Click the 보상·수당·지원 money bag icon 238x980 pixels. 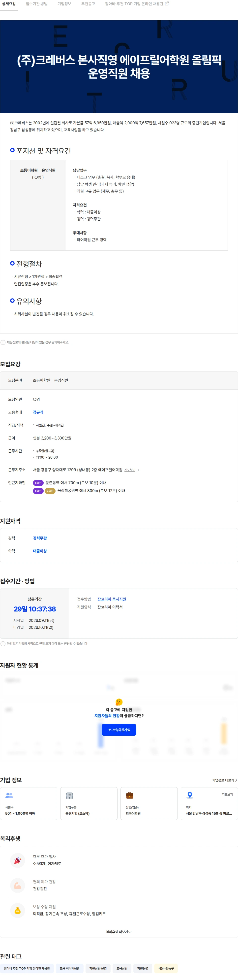click(x=18, y=910)
